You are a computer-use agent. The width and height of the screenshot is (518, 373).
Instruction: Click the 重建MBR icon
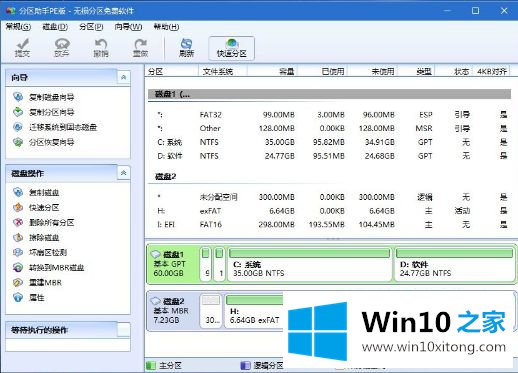(x=18, y=283)
